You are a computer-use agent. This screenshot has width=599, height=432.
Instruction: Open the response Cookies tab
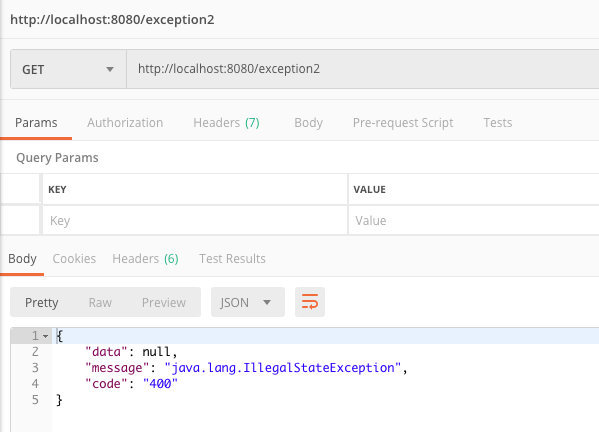tap(74, 259)
